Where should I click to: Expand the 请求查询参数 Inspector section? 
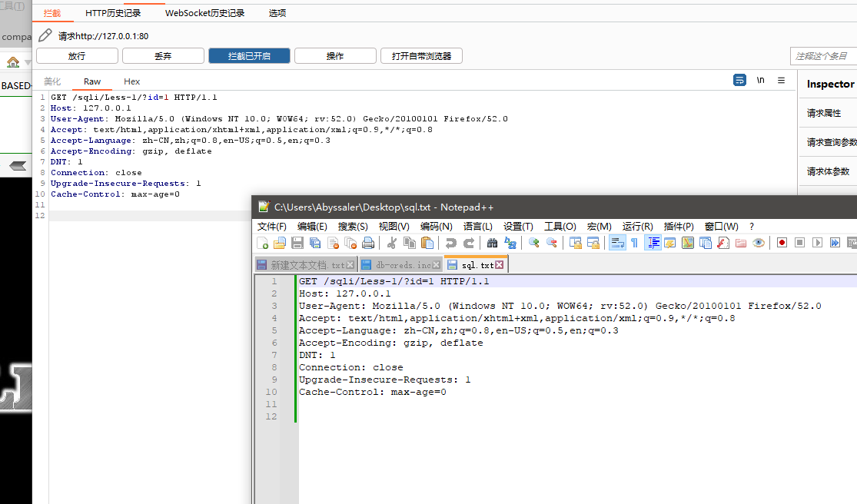(828, 142)
